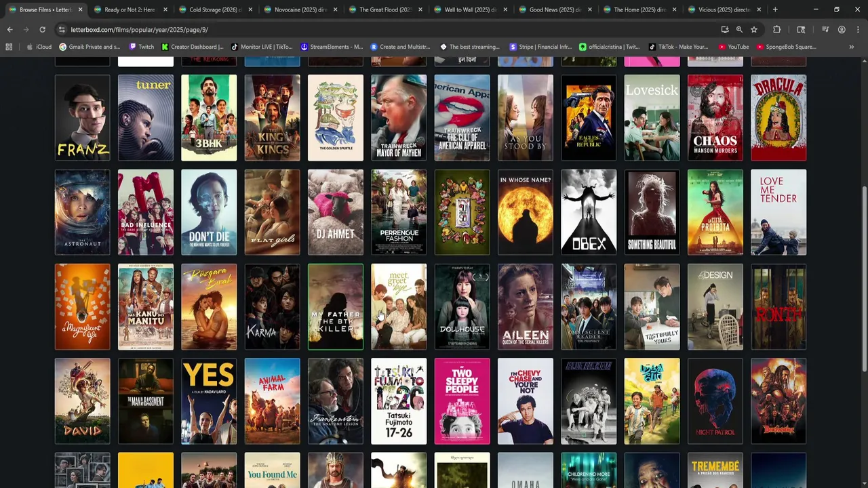Expand the bookmarks overflow chevron
This screenshot has height=488, width=868.
click(851, 47)
